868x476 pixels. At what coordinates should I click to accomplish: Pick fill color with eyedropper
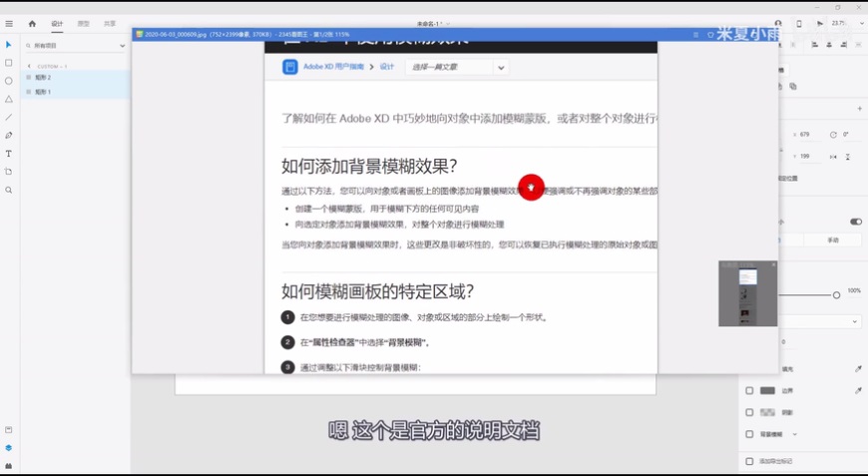(858, 368)
